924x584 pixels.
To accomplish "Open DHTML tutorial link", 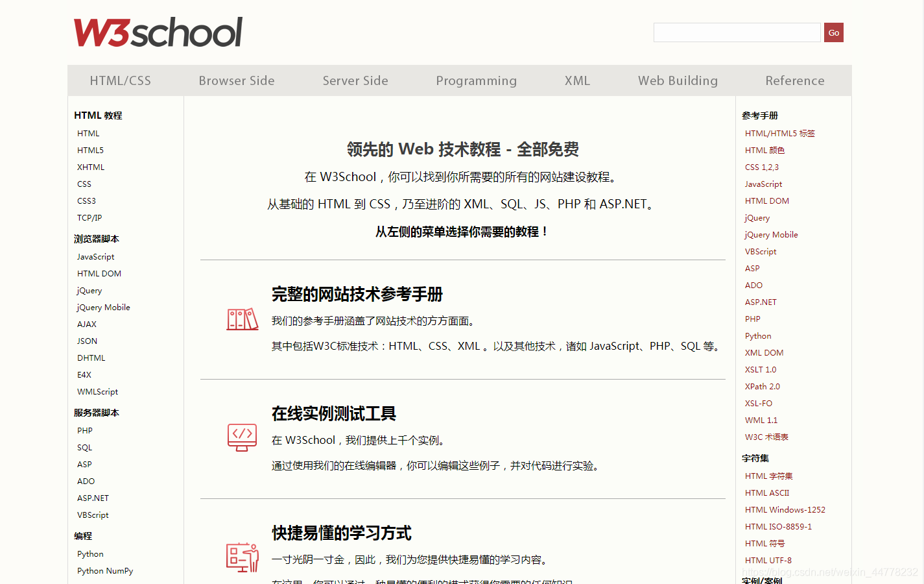I will [91, 358].
